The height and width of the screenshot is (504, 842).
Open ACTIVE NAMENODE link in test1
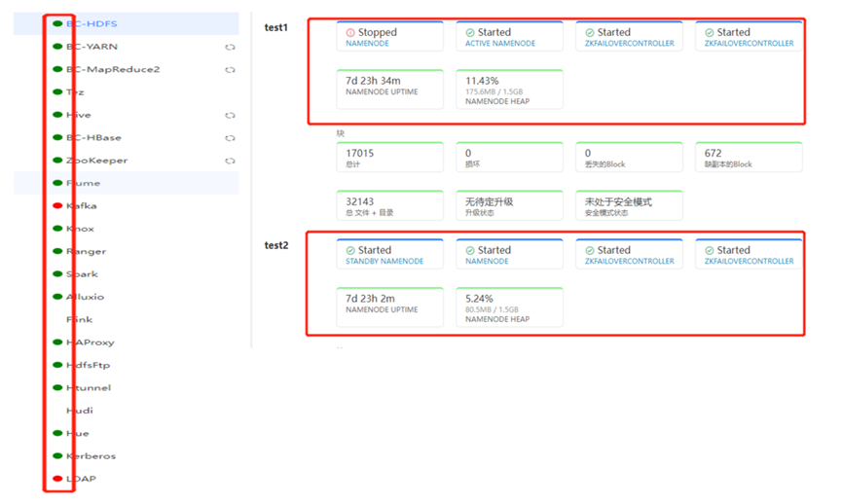(500, 44)
